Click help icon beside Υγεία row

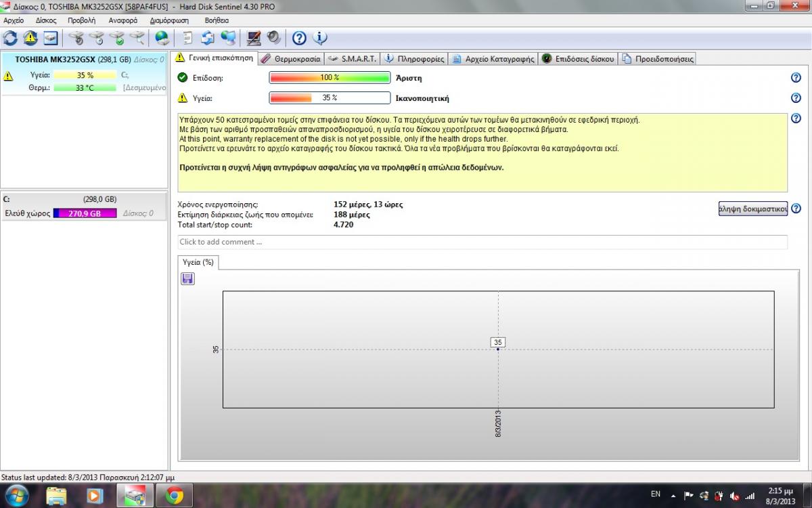[796, 98]
